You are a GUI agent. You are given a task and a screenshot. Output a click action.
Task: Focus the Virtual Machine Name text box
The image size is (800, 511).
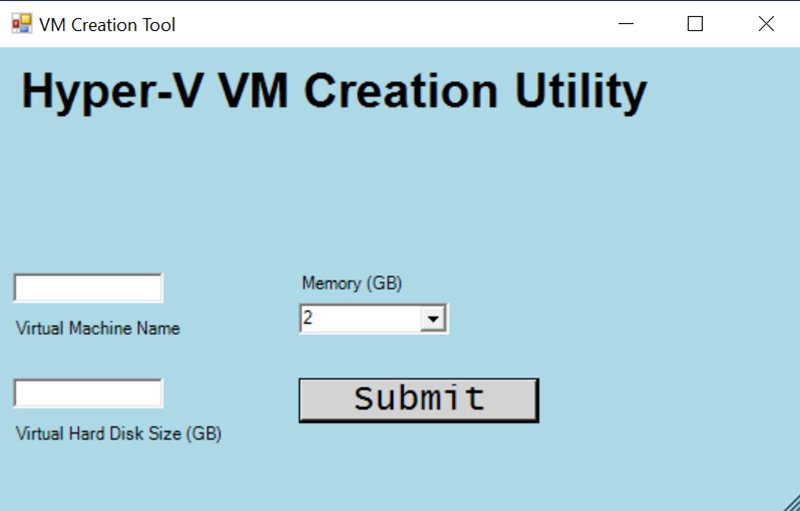[88, 288]
